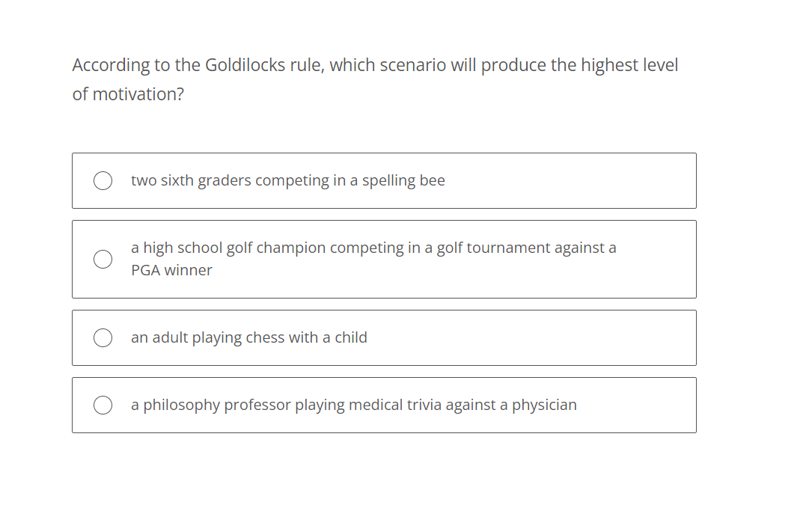Click the word 'Goldilocks' in the question

pyautogui.click(x=245, y=65)
